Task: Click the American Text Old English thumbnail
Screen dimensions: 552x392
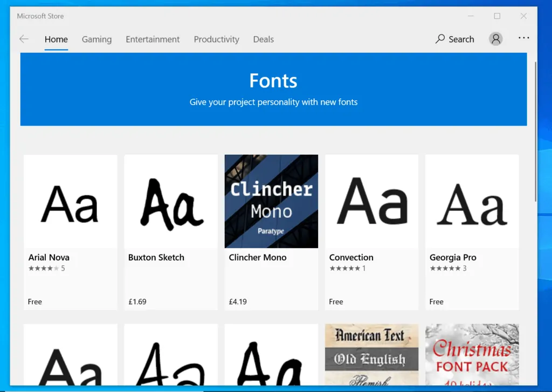Action: [x=371, y=353]
